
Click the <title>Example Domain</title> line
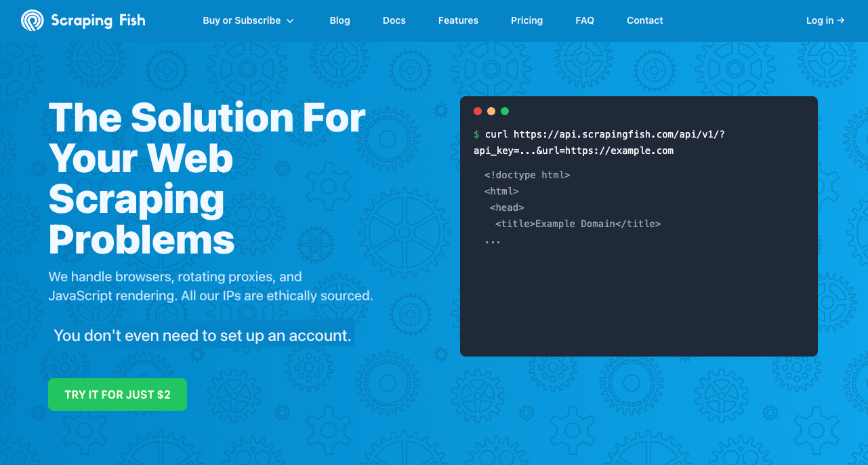point(577,224)
